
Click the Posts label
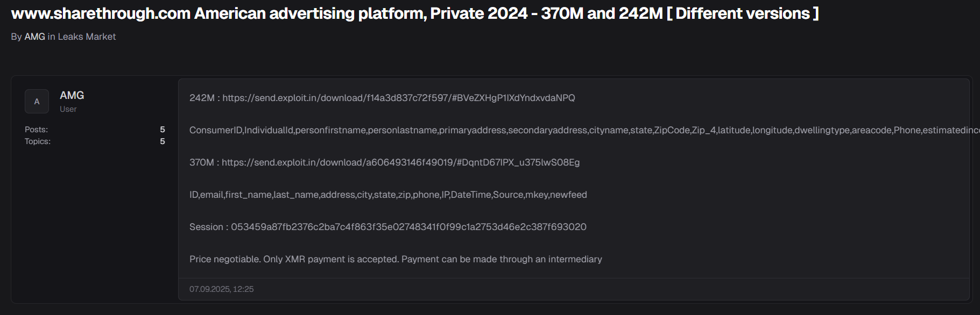(x=36, y=130)
